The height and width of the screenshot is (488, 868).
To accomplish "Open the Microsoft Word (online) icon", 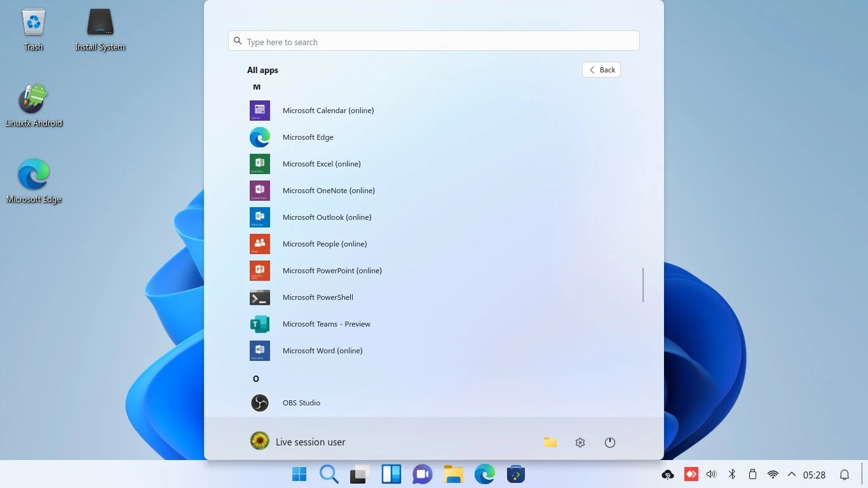I will 260,351.
